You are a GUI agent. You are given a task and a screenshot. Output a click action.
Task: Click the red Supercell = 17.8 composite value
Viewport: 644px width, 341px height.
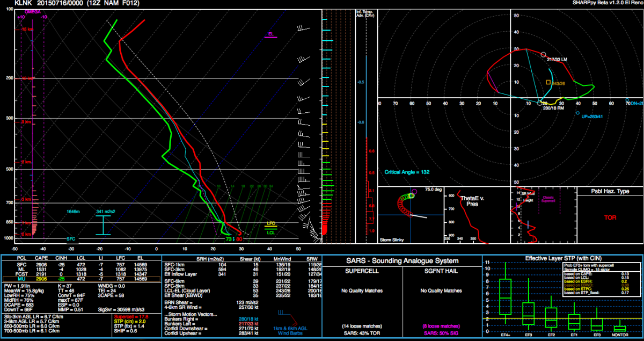132,317
